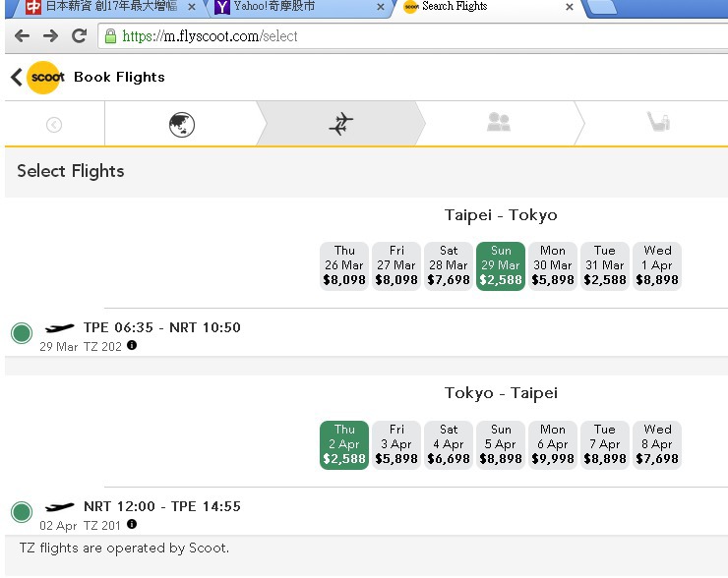Show info for flight TZ 202
Image resolution: width=728 pixels, height=578 pixels.
click(x=132, y=345)
